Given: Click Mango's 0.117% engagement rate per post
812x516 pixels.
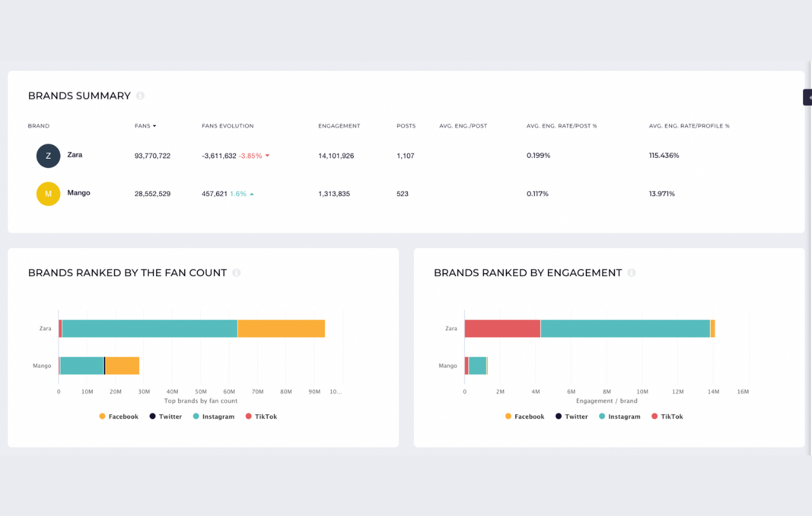Looking at the screenshot, I should click(x=537, y=193).
